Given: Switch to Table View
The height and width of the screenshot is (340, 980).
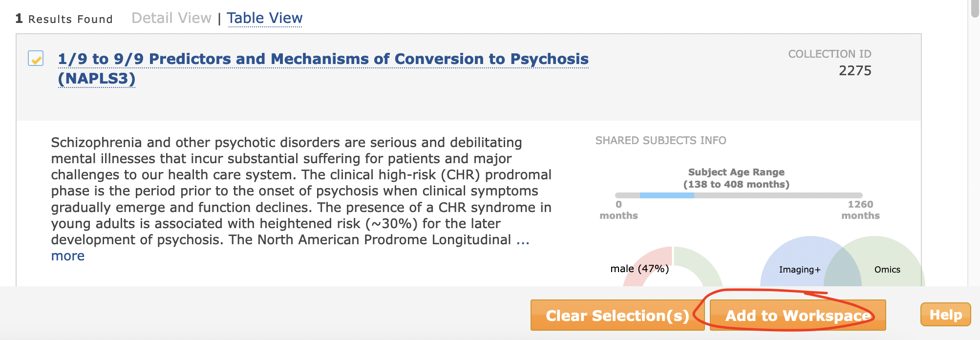Looking at the screenshot, I should (x=264, y=18).
